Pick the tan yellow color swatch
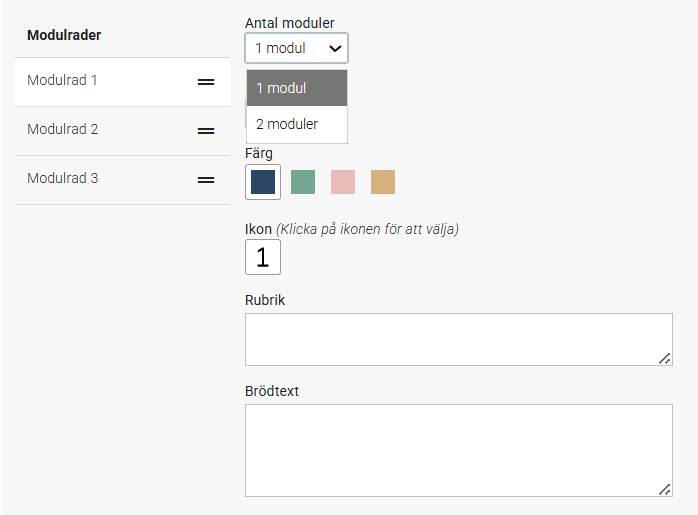The image size is (698, 515). 383,182
